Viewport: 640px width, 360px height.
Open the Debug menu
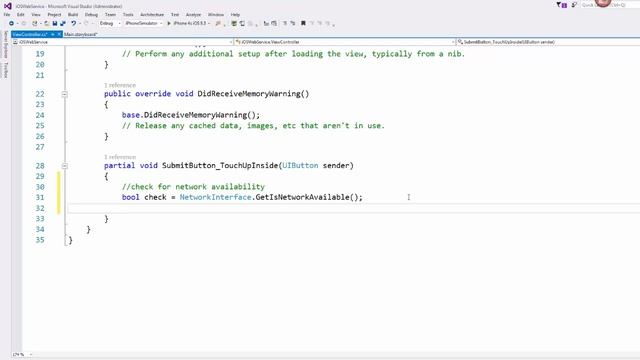pyautogui.click(x=91, y=15)
